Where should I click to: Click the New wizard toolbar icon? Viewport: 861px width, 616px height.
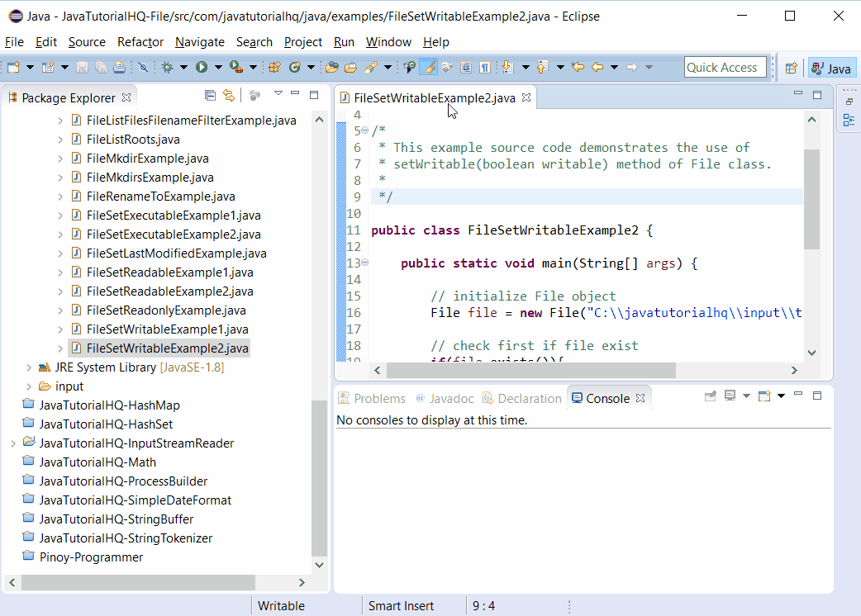click(13, 68)
